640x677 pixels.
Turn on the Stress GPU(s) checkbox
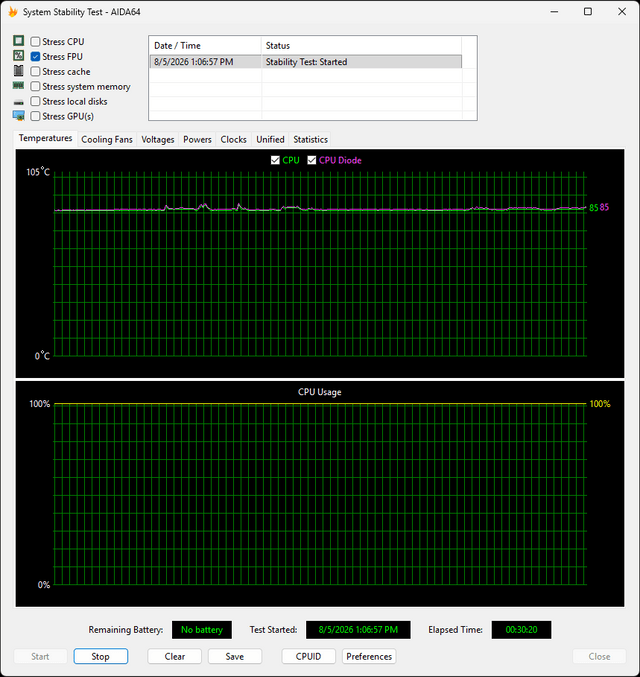tap(35, 116)
